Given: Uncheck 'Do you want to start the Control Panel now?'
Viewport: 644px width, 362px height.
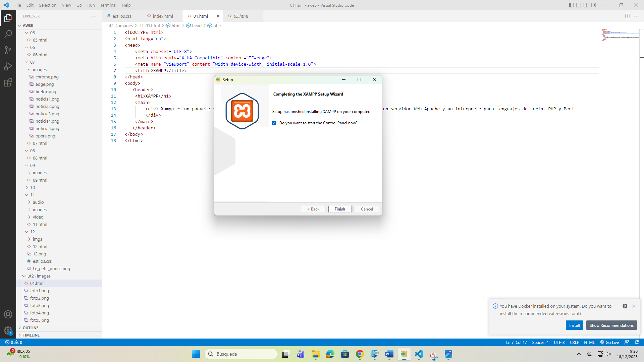Looking at the screenshot, I should click(274, 123).
